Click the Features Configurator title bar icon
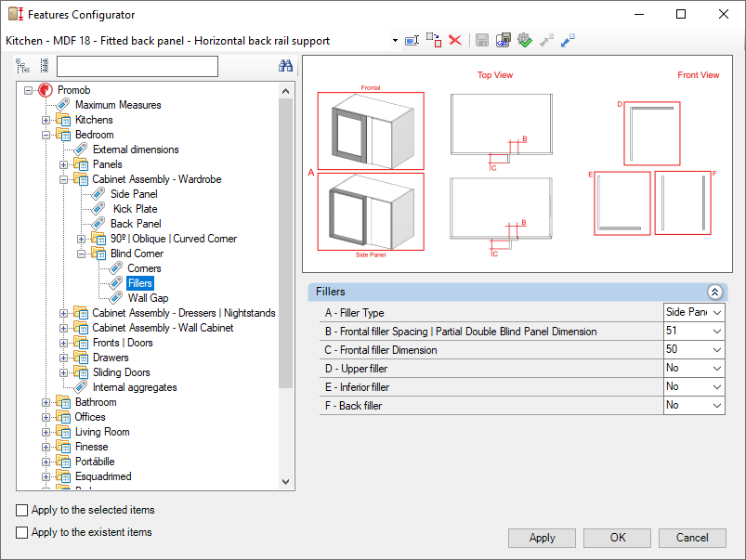The image size is (746, 560). pyautogui.click(x=16, y=14)
